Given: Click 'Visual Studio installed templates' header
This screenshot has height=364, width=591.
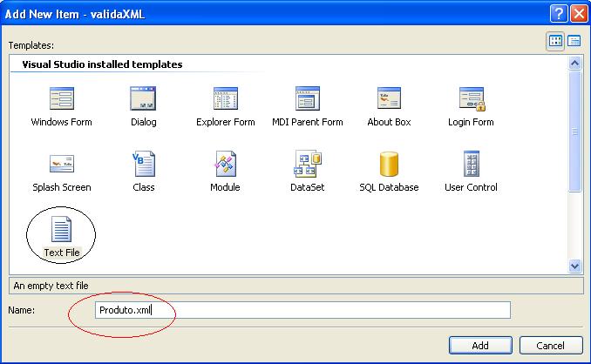Looking at the screenshot, I should 102,64.
